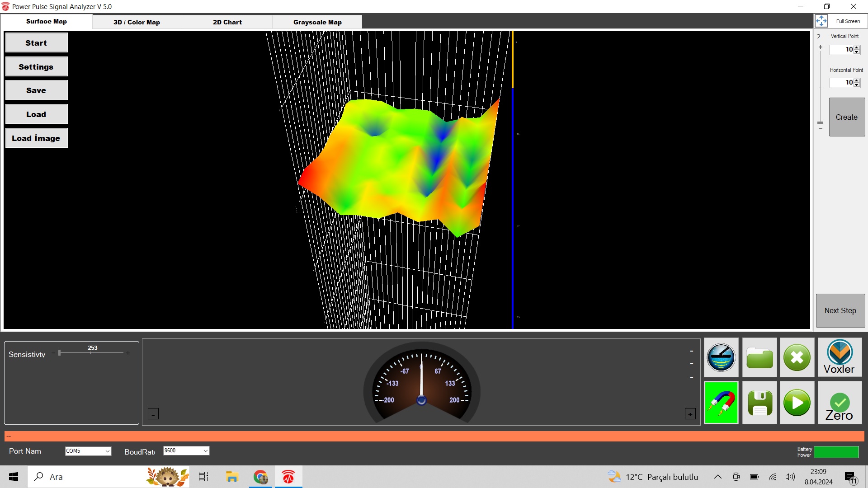Click the Start button
The image size is (868, 488).
tap(36, 43)
